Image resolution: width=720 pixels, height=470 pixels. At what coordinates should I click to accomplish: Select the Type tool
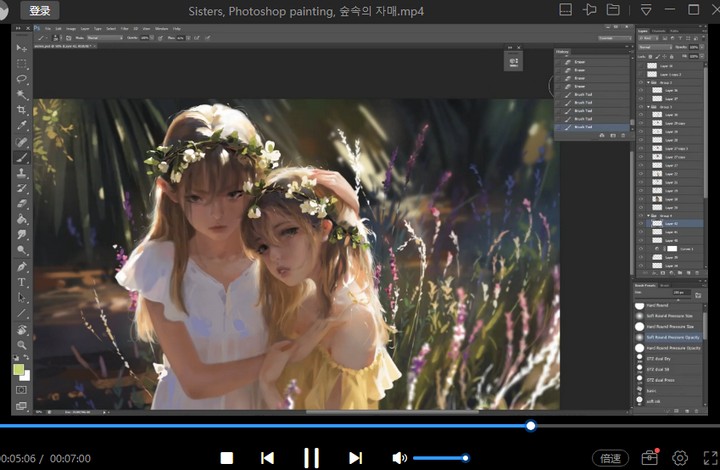click(21, 282)
